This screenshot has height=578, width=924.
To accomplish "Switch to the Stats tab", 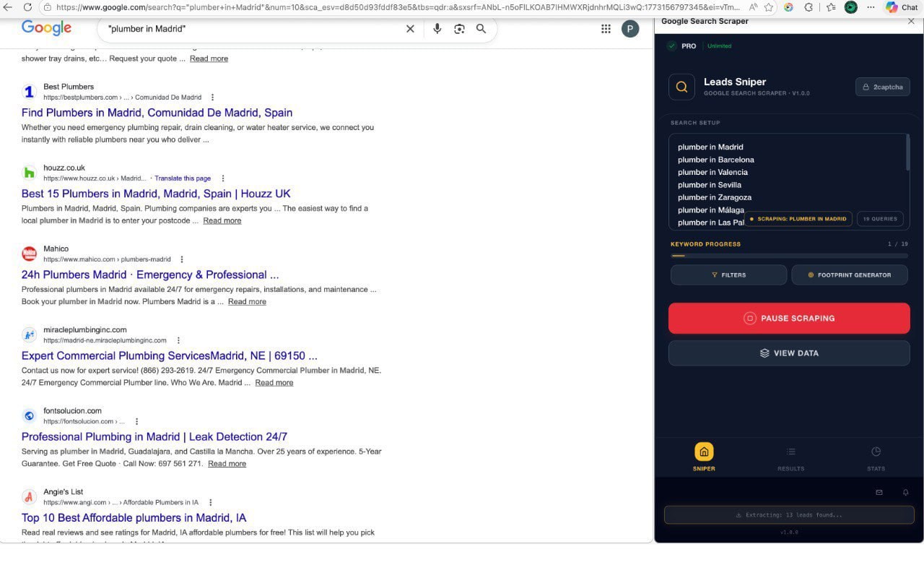I will click(x=876, y=457).
